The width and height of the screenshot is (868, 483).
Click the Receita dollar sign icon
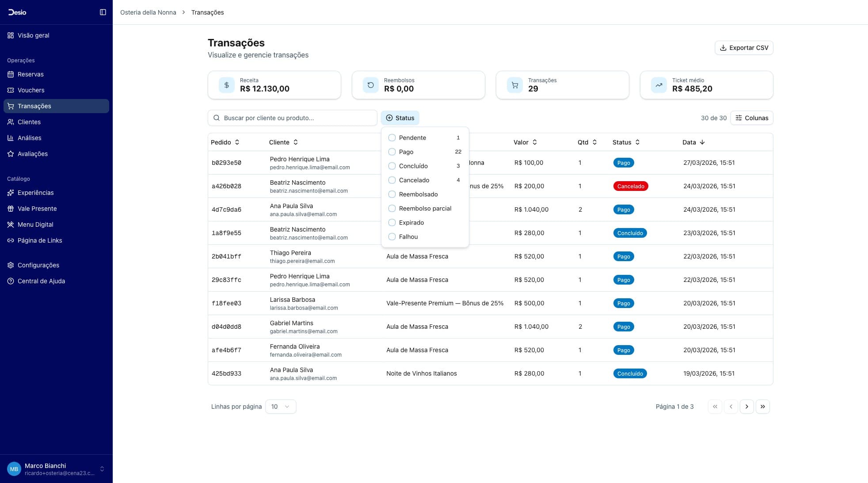[x=227, y=85]
